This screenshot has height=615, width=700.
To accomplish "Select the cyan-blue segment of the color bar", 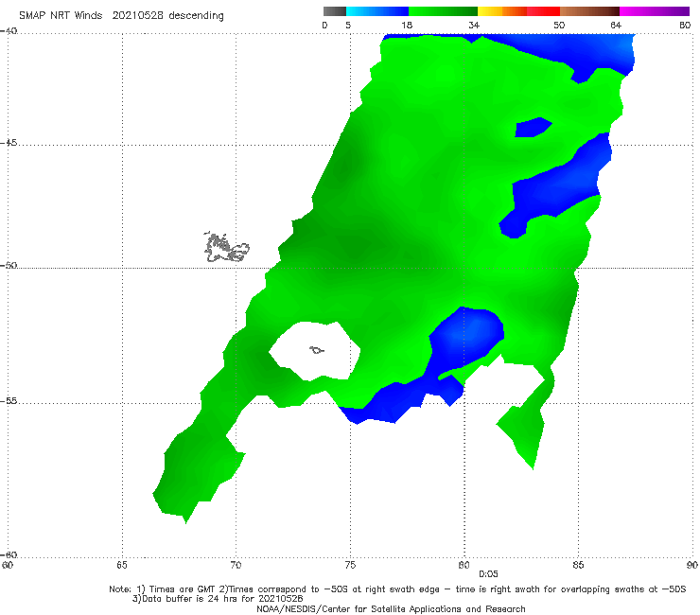I will click(377, 11).
